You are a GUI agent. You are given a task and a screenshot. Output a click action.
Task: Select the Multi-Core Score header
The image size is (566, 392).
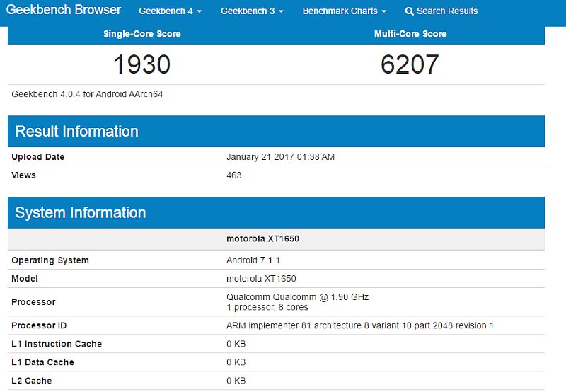click(410, 34)
